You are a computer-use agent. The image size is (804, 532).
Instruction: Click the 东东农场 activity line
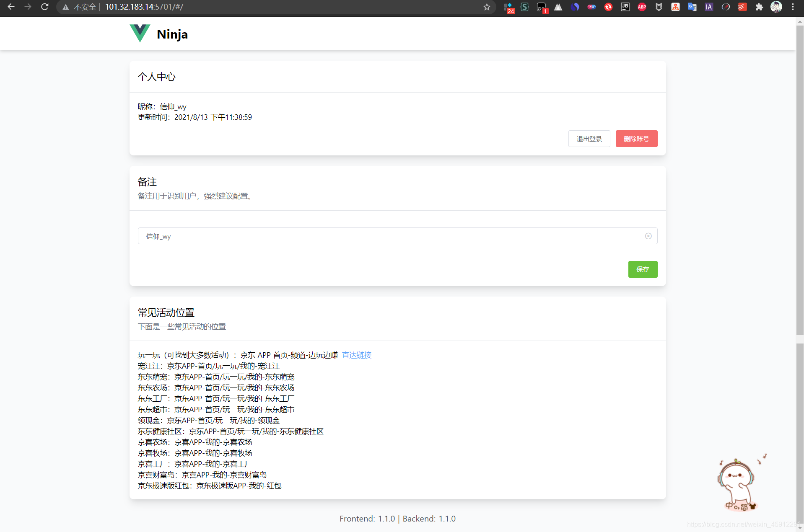pyautogui.click(x=216, y=388)
